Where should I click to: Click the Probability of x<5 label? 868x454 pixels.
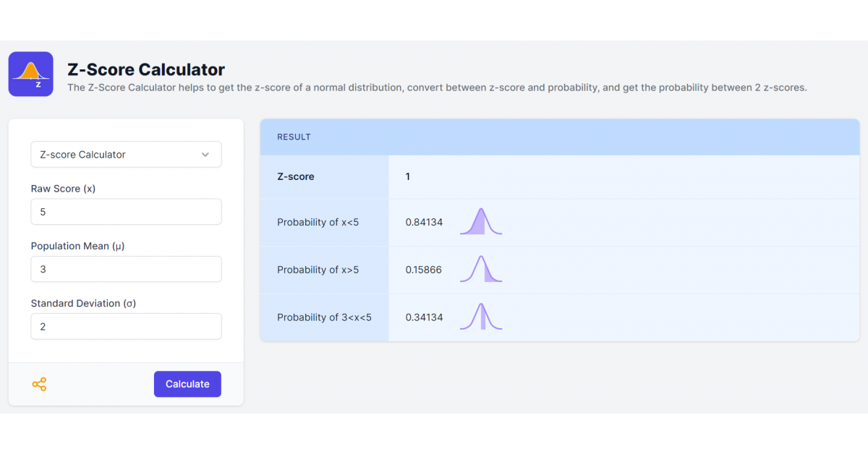point(318,222)
